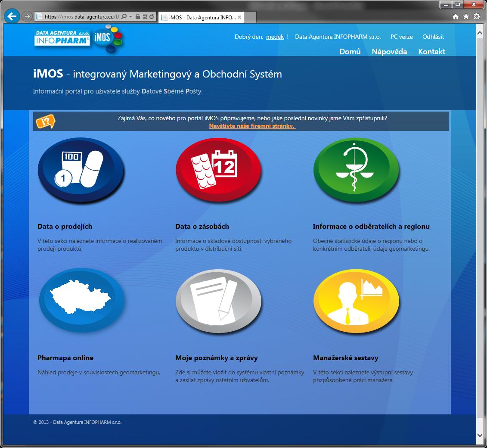Screen dimensions: 487x448
Task: Go back with the browser back arrow
Action: (x=12, y=16)
